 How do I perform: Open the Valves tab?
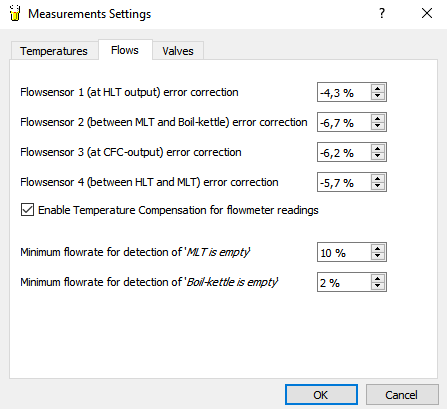[178, 51]
